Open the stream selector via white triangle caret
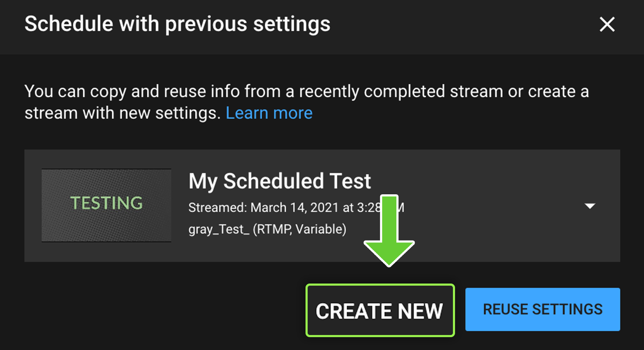Screen dimensions: 644x350 pyautogui.click(x=590, y=206)
